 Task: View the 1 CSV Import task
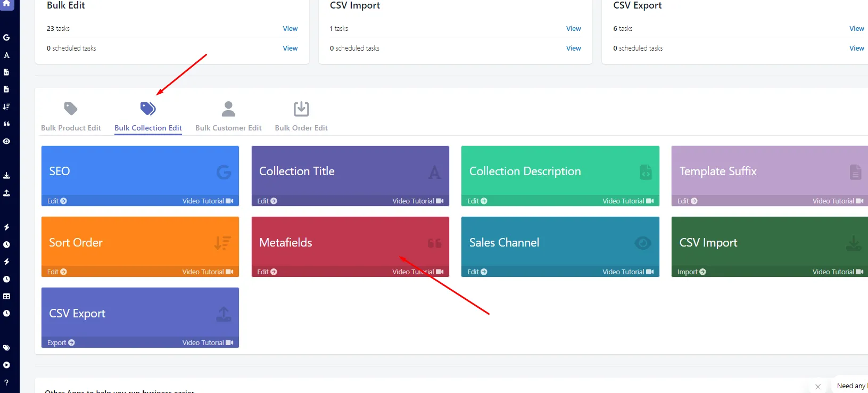pyautogui.click(x=573, y=28)
